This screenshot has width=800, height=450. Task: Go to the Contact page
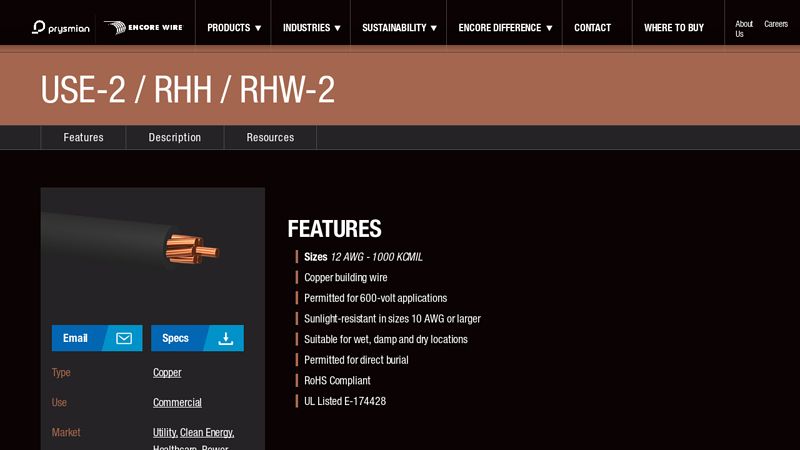(x=592, y=28)
